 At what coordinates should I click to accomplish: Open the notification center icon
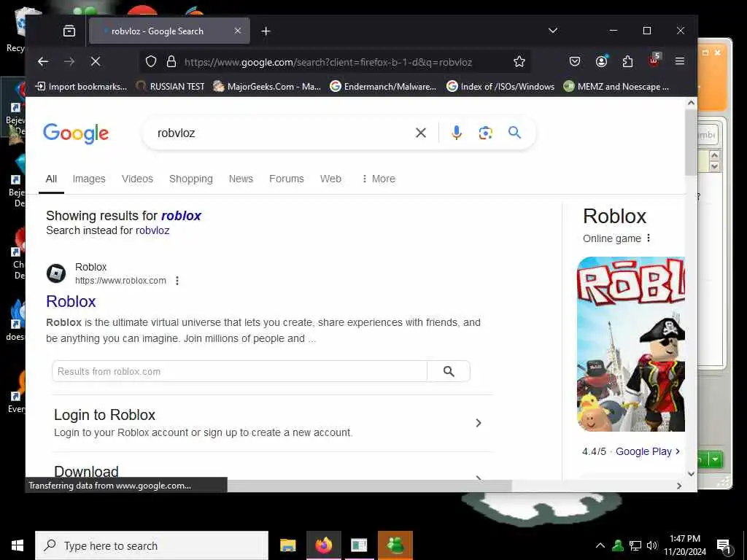[x=724, y=546]
